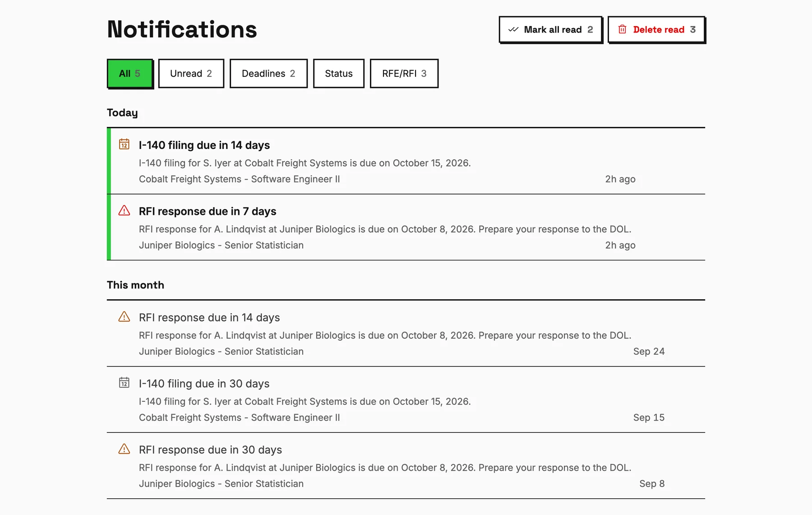Delete read notifications
The height and width of the screenshot is (515, 812).
[x=656, y=30]
